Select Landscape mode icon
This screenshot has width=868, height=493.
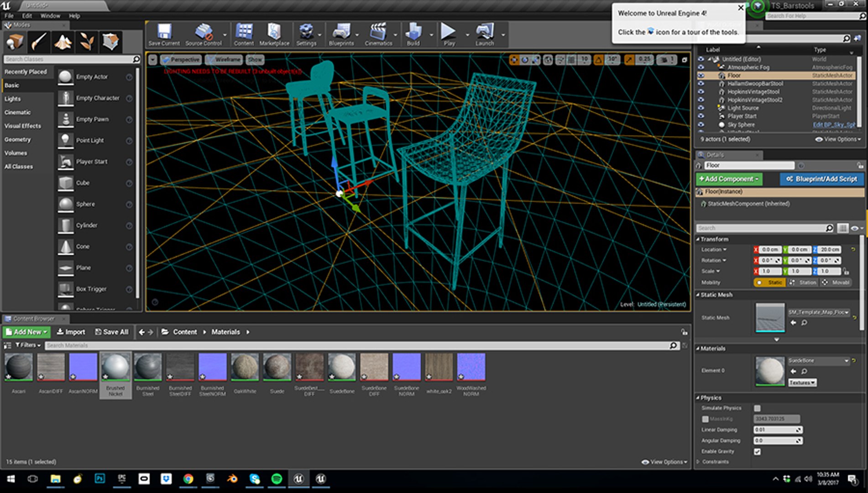tap(63, 42)
